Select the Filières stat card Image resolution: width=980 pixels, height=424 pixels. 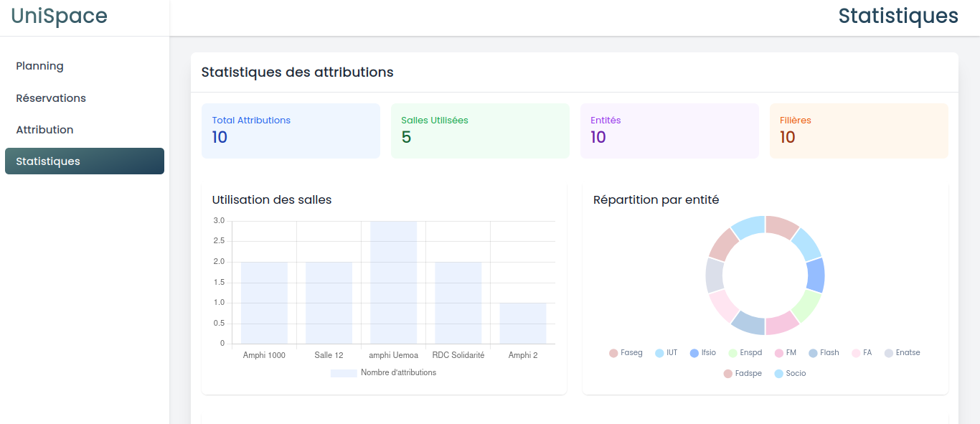(x=859, y=131)
